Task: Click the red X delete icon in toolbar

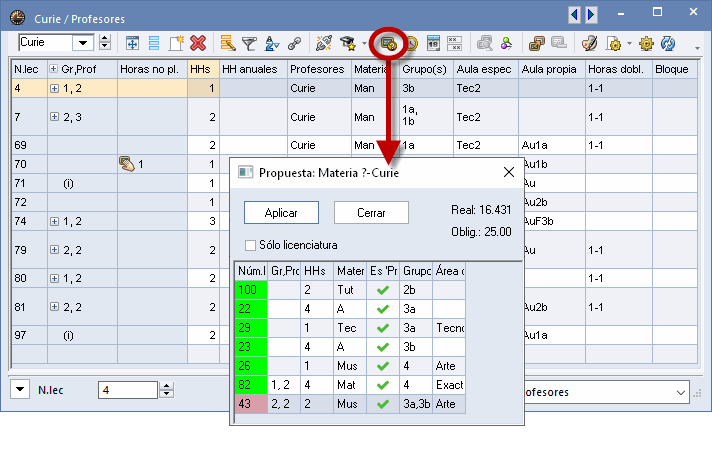Action: coord(198,43)
